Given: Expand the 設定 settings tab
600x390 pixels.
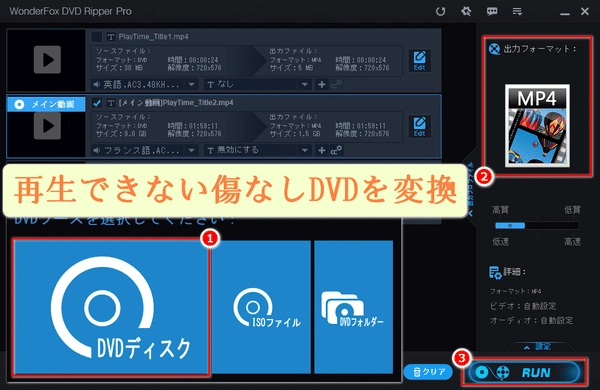Looking at the screenshot, I should 538,347.
